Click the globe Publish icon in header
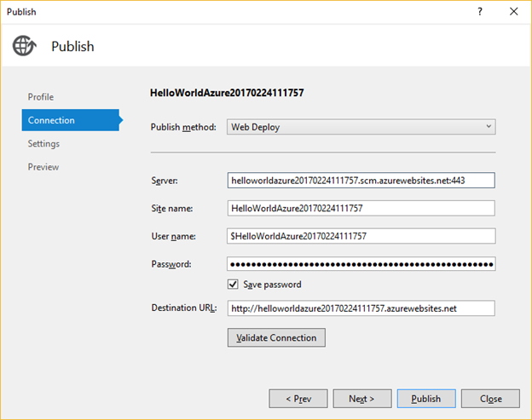This screenshot has width=532, height=420. click(x=25, y=46)
